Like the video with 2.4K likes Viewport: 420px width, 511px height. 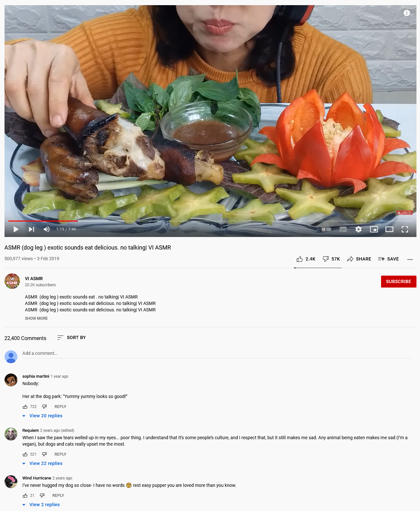306,259
